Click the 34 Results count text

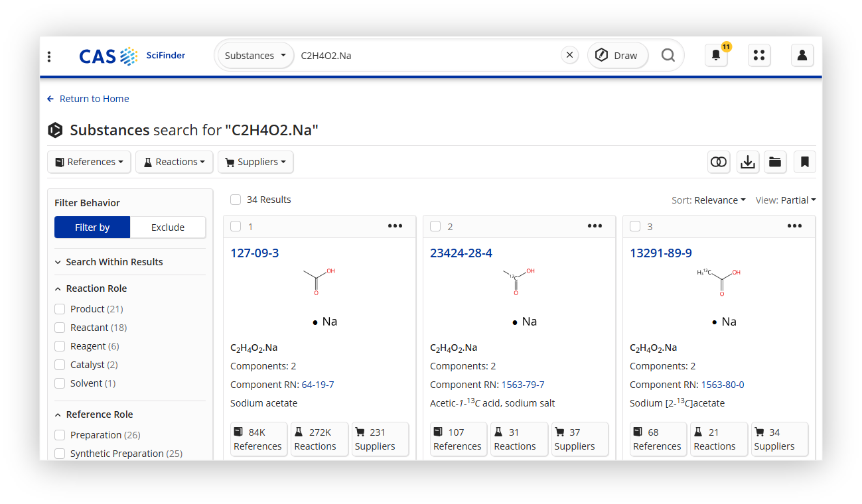tap(269, 200)
